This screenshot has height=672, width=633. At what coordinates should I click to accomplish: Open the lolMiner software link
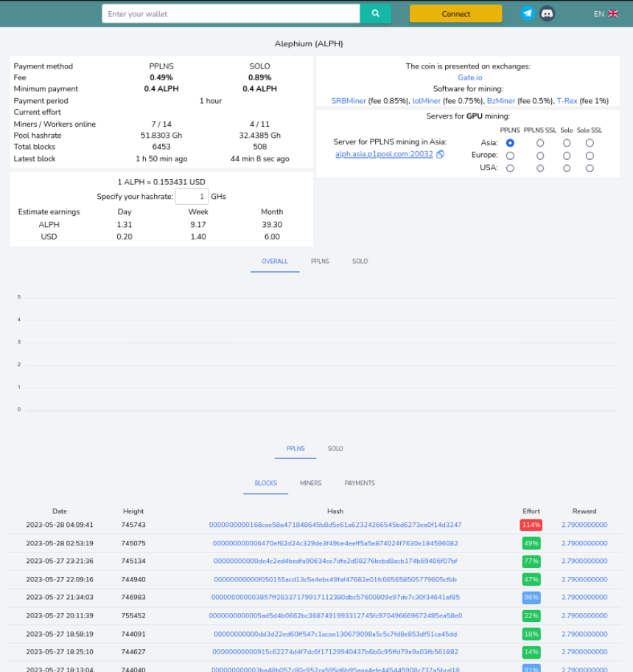[x=426, y=101]
